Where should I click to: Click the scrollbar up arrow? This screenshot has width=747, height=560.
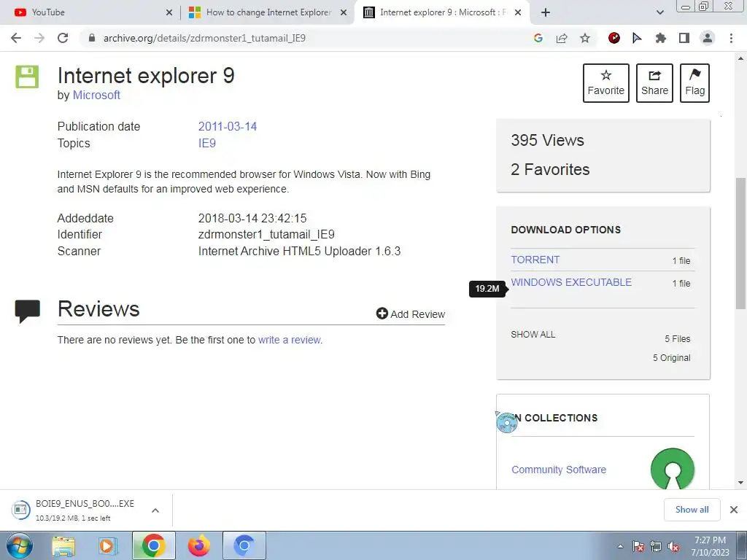pos(740,58)
